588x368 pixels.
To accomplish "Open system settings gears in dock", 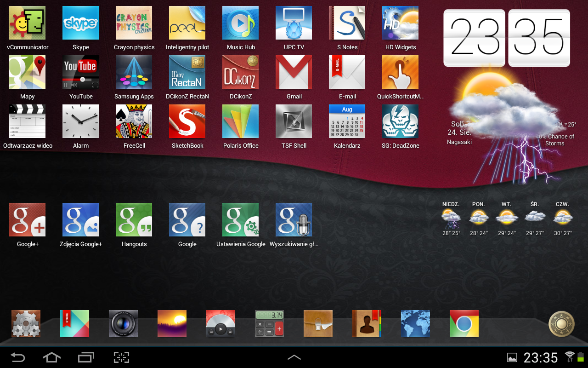I will (x=26, y=323).
